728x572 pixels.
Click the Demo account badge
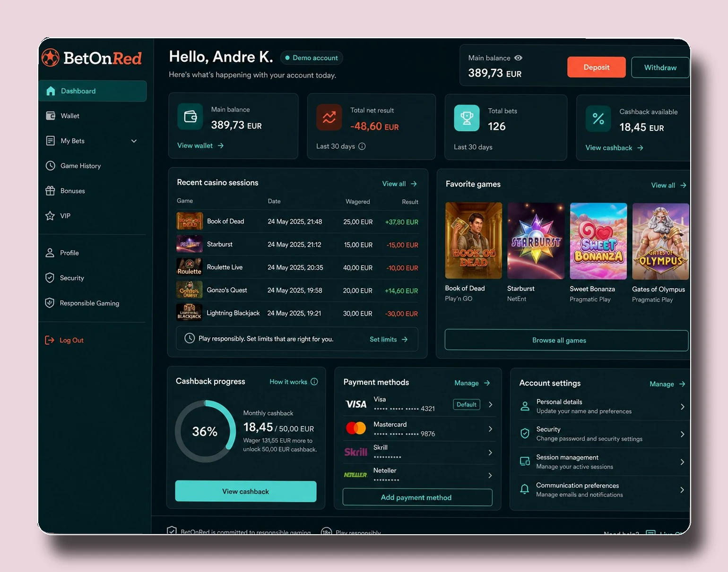pyautogui.click(x=312, y=58)
